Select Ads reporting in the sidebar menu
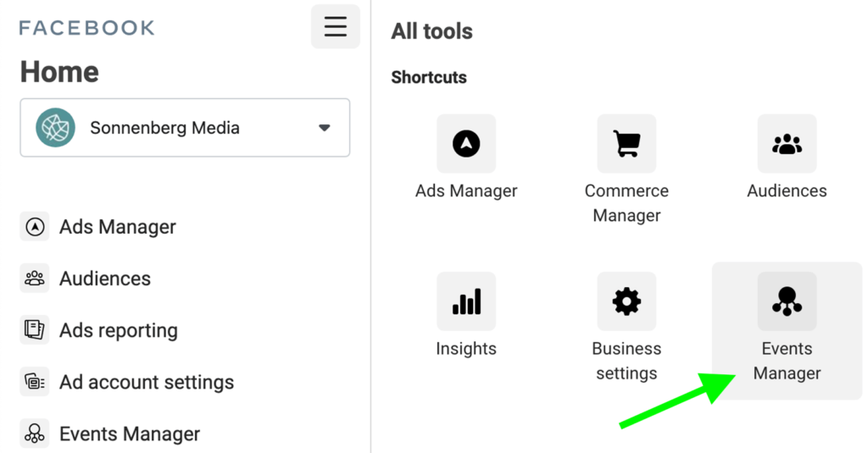 click(x=119, y=330)
